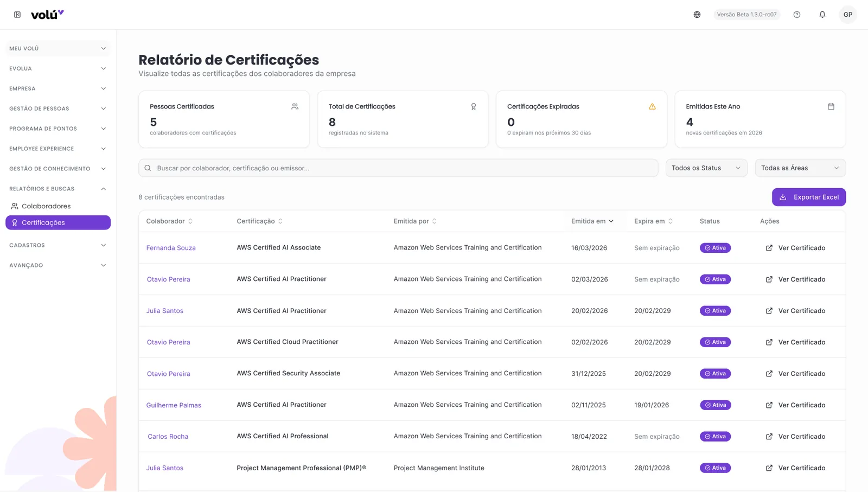Image resolution: width=868 pixels, height=492 pixels.
Task: Open the help question mark icon
Action: (797, 15)
